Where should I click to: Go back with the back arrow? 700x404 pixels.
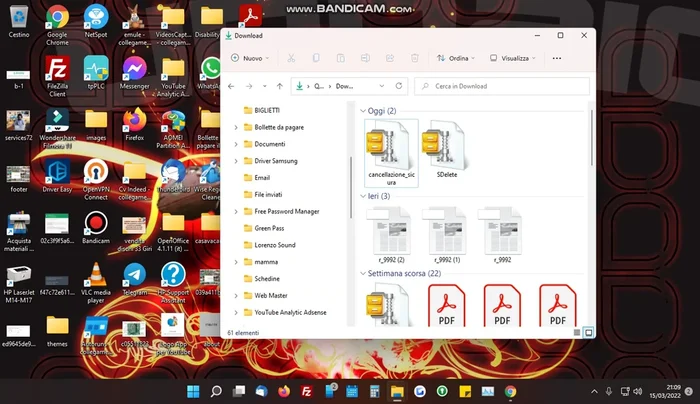pos(232,87)
